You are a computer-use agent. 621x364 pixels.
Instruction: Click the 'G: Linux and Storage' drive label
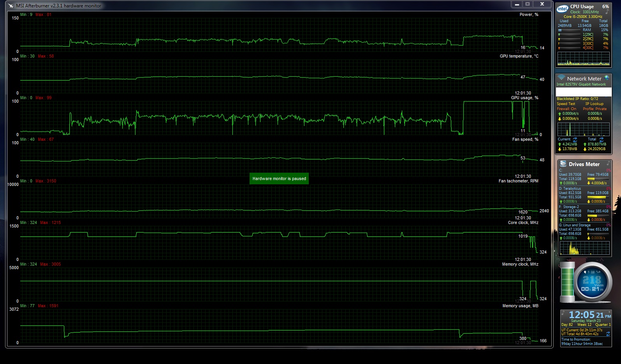click(575, 225)
